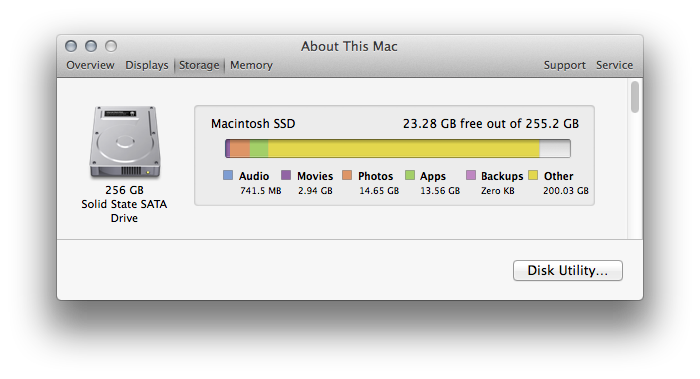The height and width of the screenshot is (379, 700).
Task: Open the Service link
Action: (x=614, y=65)
